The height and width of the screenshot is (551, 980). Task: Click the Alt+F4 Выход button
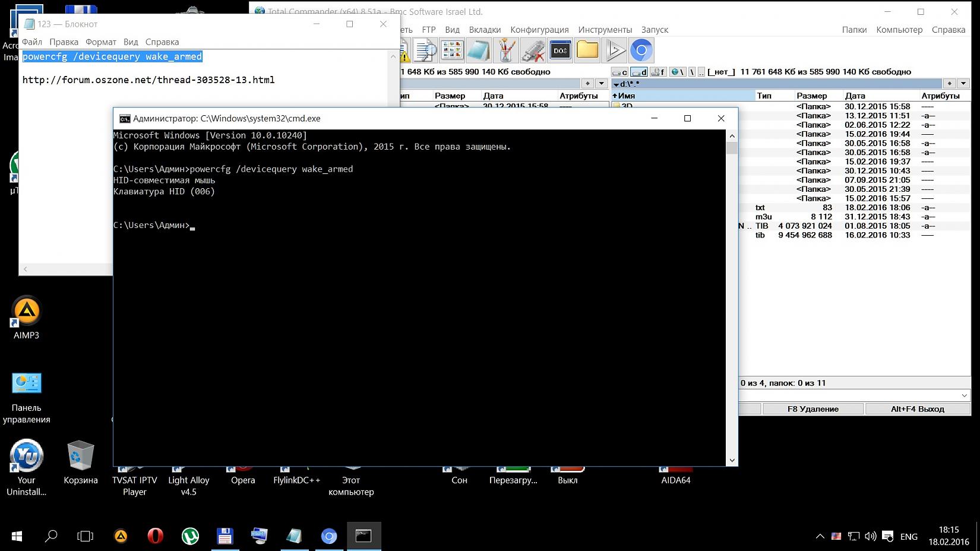918,409
